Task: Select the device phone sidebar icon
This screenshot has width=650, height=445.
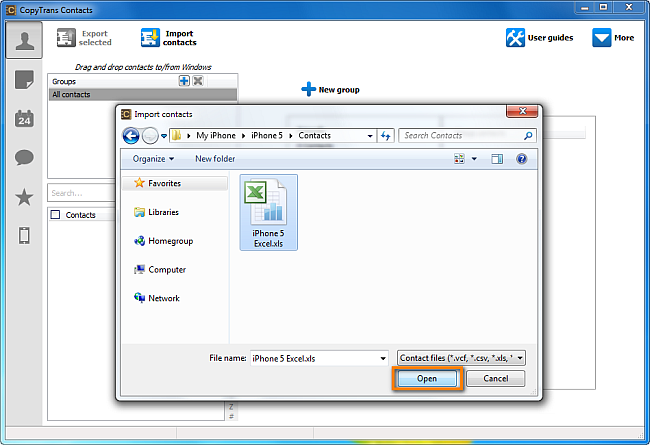Action: pyautogui.click(x=24, y=236)
